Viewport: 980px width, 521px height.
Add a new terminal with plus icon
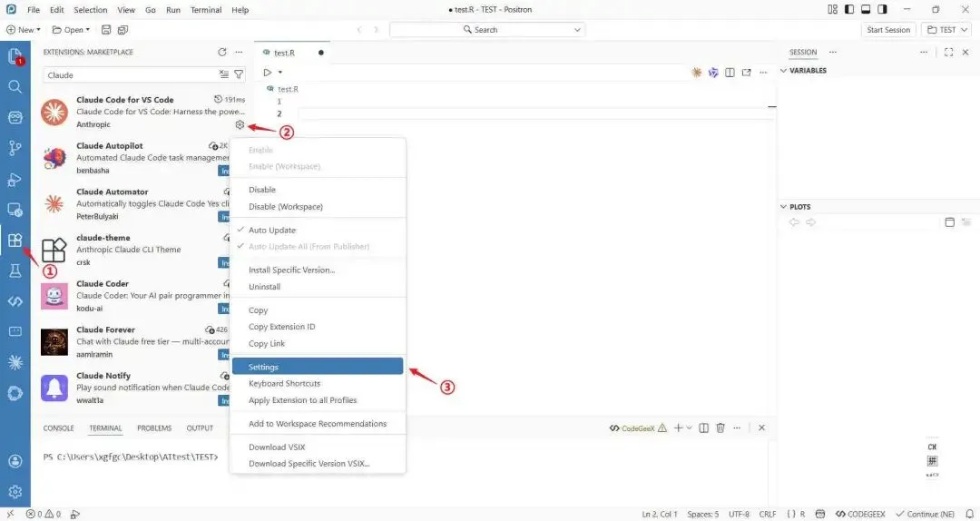tap(678, 428)
